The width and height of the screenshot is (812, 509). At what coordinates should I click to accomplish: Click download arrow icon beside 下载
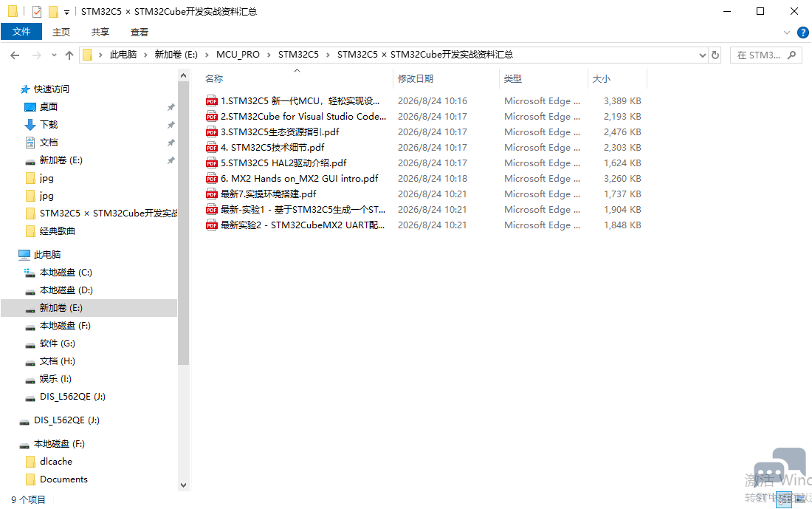pos(30,124)
